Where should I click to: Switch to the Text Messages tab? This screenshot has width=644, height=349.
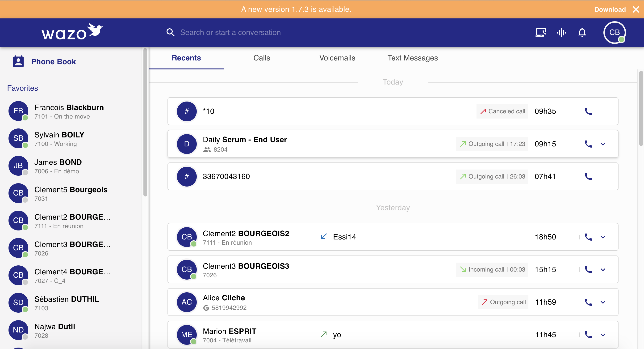[413, 58]
